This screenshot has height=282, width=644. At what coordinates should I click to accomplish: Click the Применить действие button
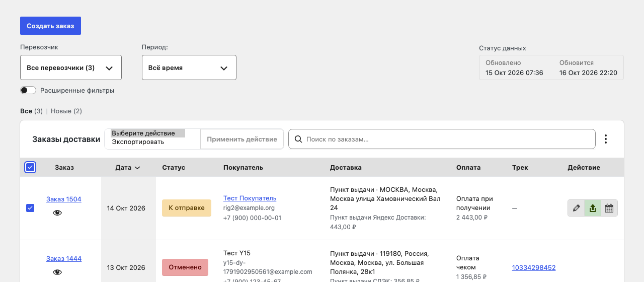click(x=242, y=139)
